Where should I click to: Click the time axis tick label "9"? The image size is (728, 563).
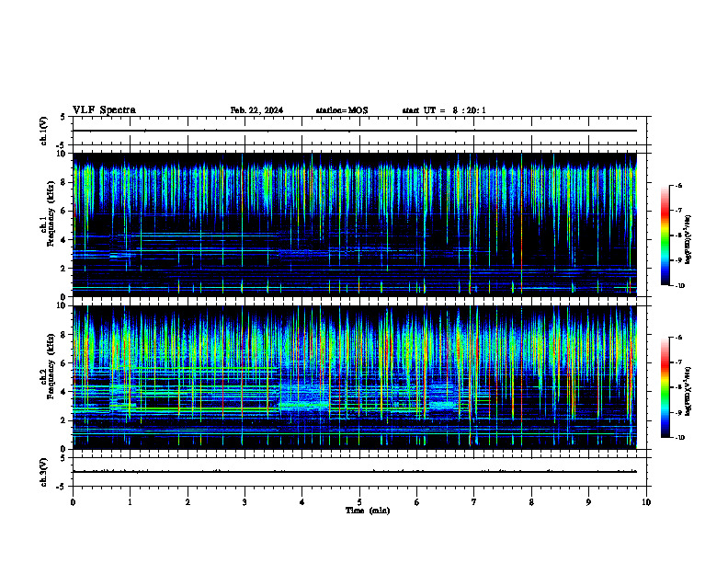pos(588,502)
